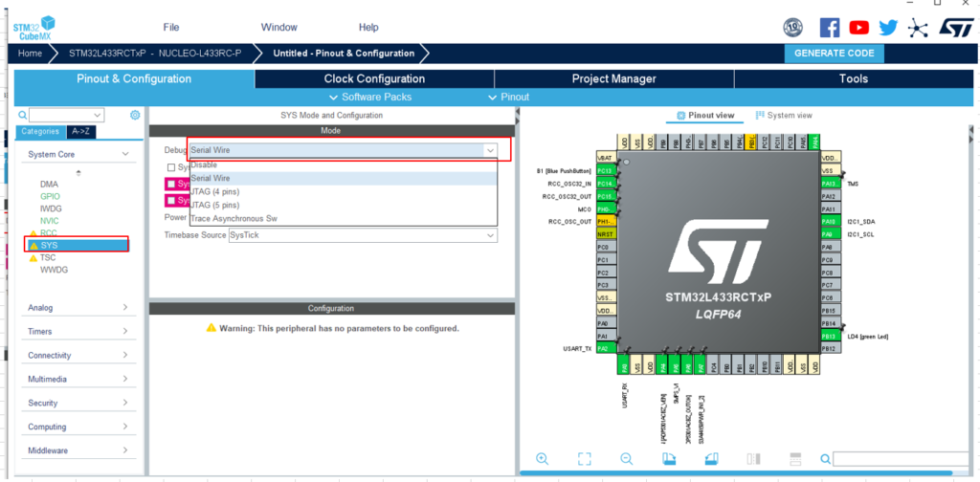The width and height of the screenshot is (980, 482).
Task: Rotate chip clockwise icon
Action: pos(669,459)
